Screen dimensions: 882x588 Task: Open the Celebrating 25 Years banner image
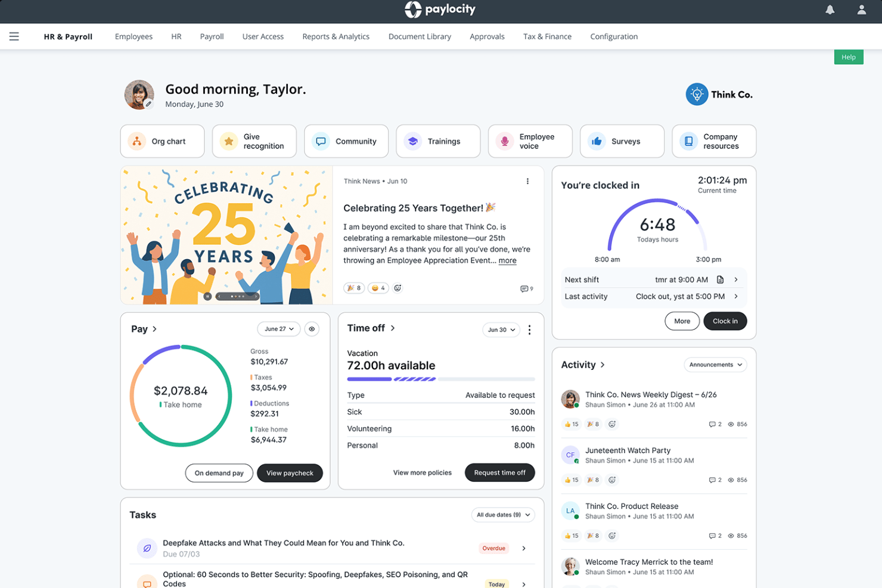(x=226, y=235)
